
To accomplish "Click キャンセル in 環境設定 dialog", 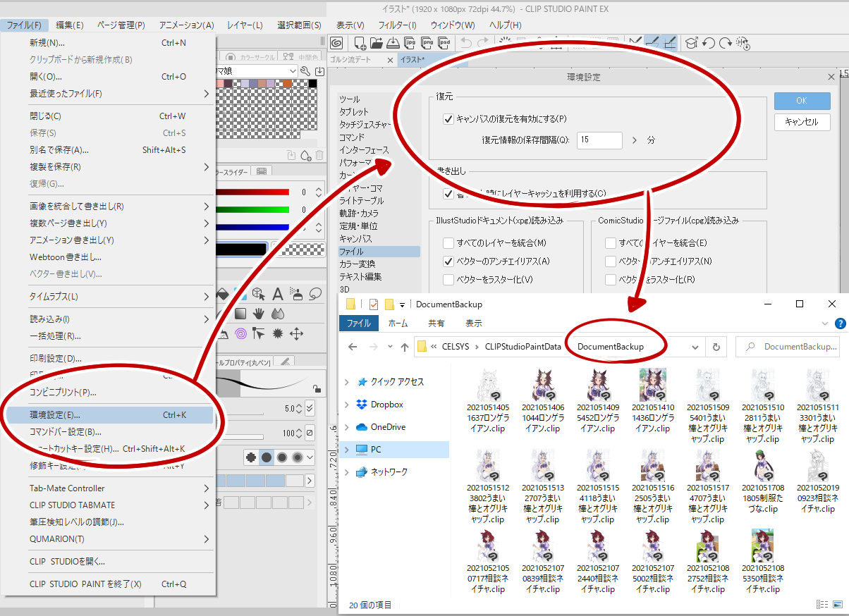I will [802, 121].
